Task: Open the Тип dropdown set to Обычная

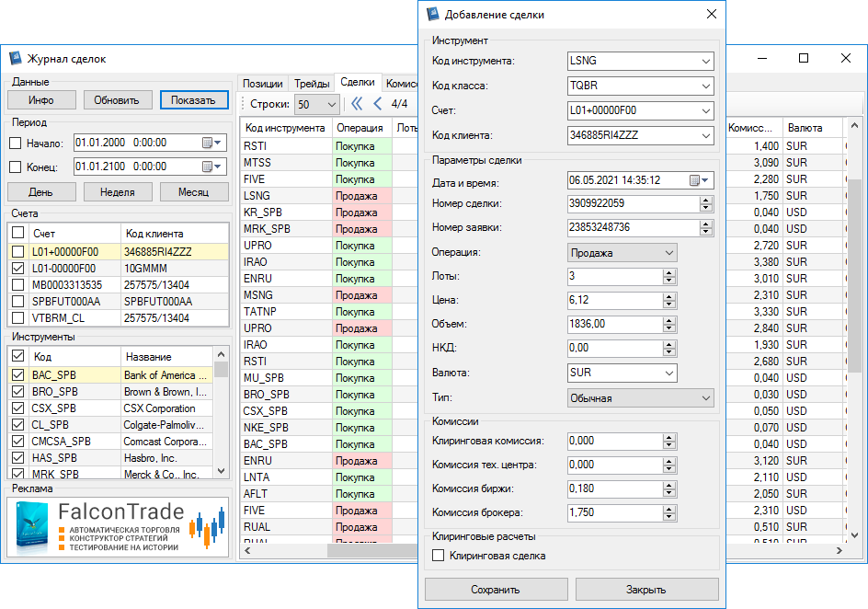Action: point(641,398)
